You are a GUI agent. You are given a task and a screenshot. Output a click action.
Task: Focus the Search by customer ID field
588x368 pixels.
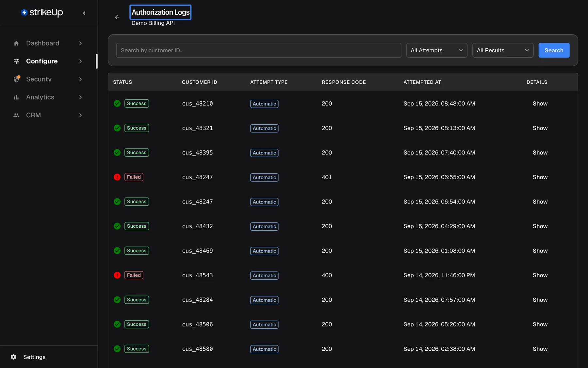click(x=259, y=50)
